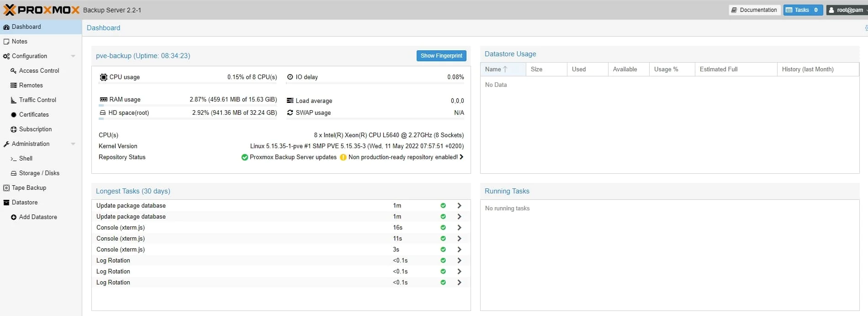The height and width of the screenshot is (316, 868).
Task: Click the RAM usage memory icon
Action: (x=103, y=99)
